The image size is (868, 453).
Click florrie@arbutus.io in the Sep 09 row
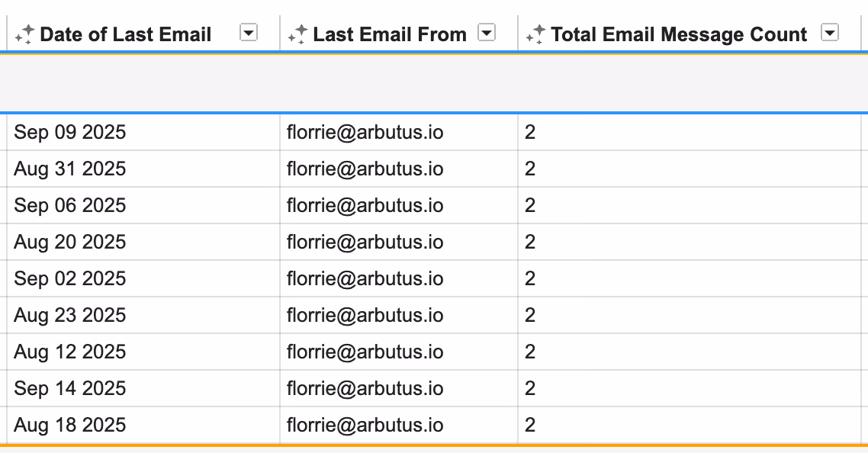[365, 133]
